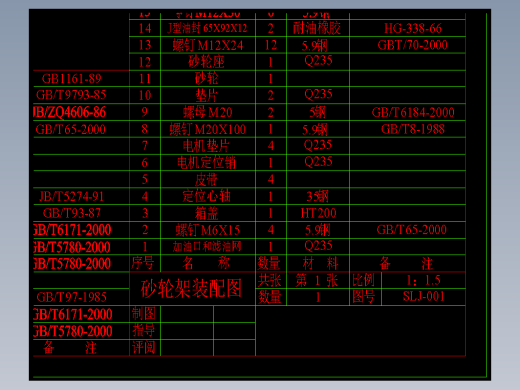Click part name 螺母 M20

pos(208,112)
